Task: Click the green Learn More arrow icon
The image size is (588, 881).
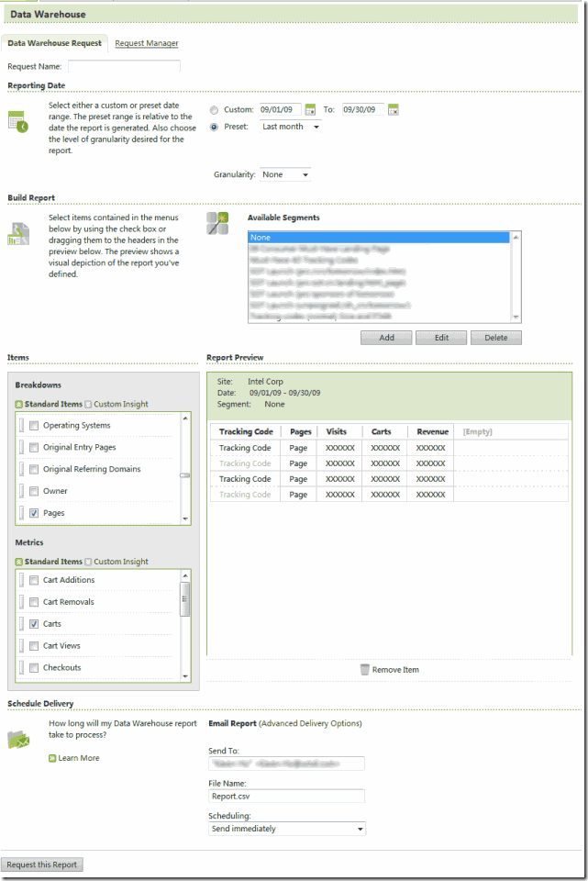Action: (52, 758)
